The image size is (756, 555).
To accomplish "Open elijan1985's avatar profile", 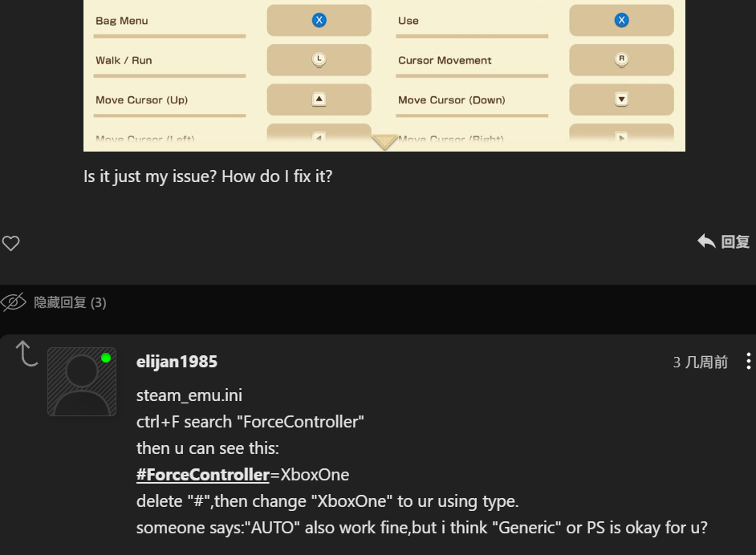I will coord(82,382).
